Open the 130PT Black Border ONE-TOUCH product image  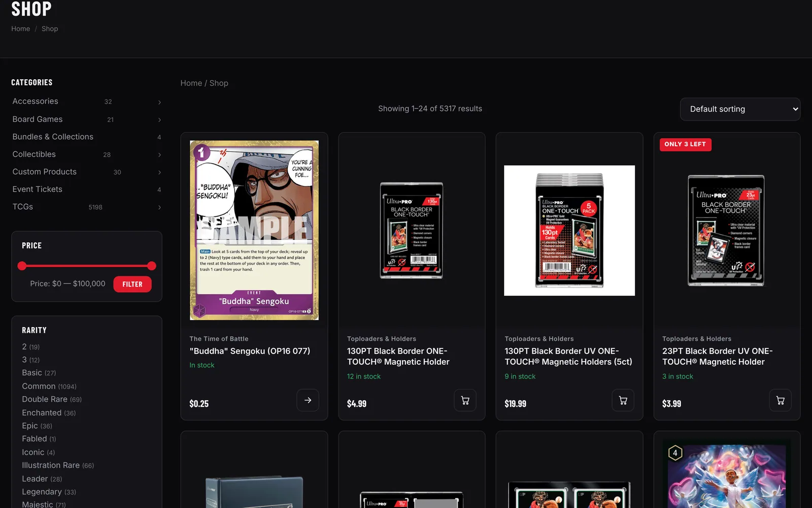pos(412,230)
